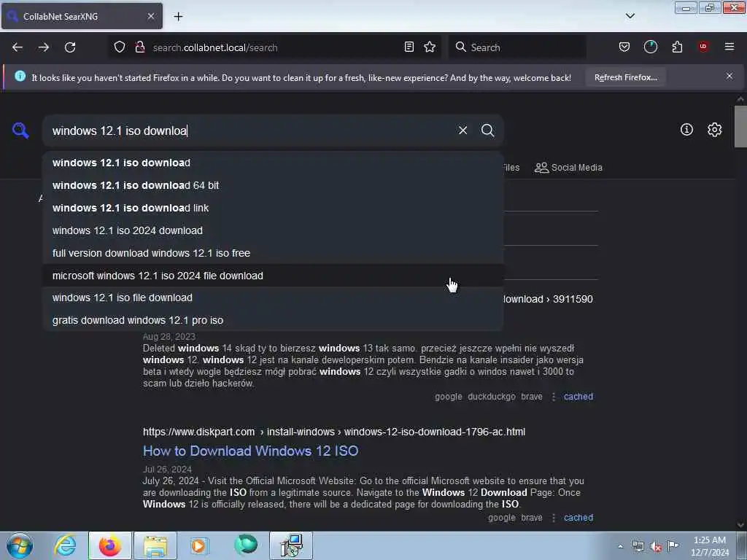This screenshot has width=747, height=560.
Task: Open the diskpart.com result URL
Action: coord(334,432)
